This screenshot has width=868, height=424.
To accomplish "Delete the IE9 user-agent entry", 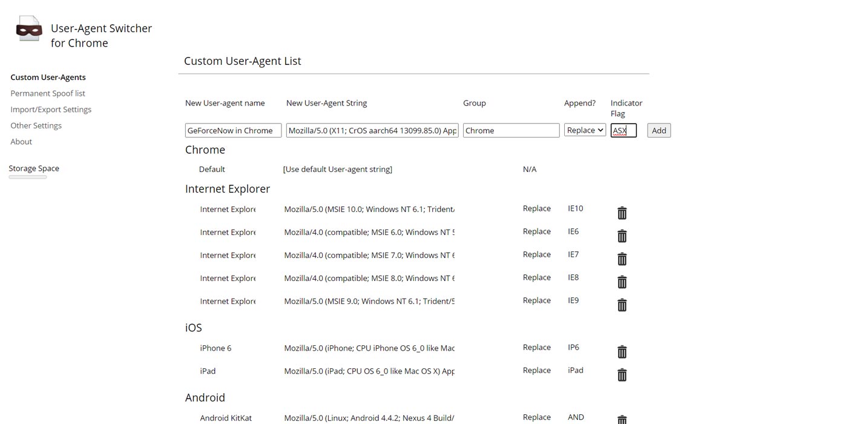I will (622, 305).
